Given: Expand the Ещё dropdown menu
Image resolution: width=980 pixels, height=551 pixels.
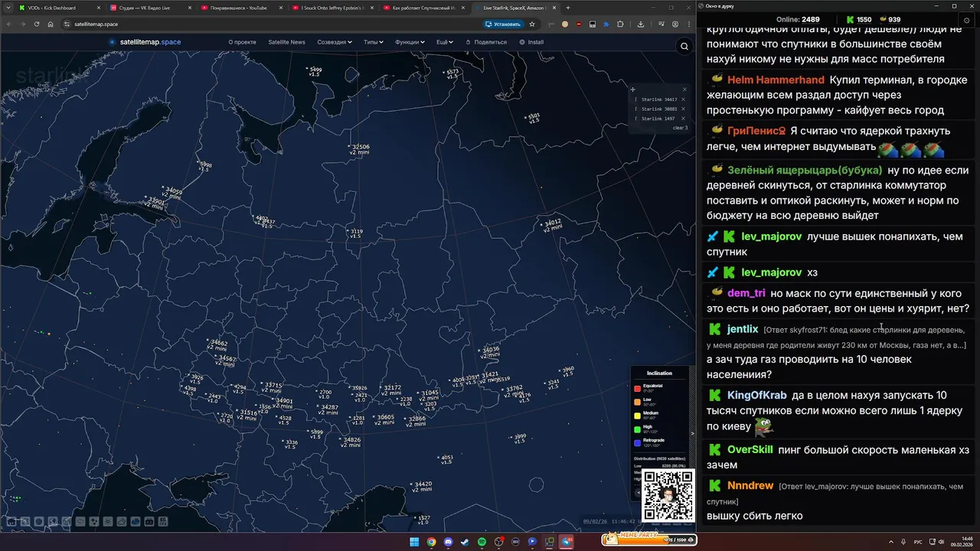Looking at the screenshot, I should point(444,42).
